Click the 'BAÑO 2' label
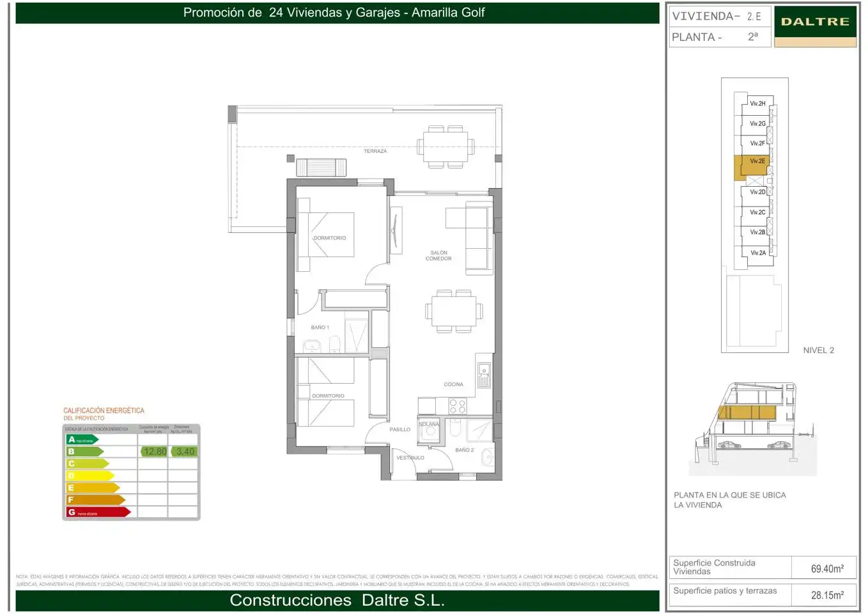This screenshot has width=868, height=614. (464, 450)
